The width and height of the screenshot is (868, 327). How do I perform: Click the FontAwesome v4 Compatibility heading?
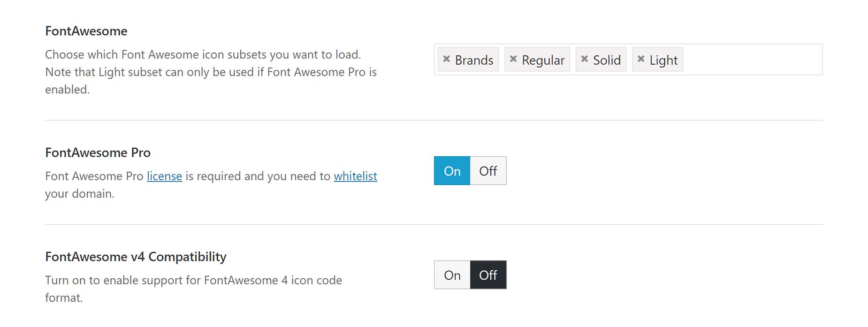click(136, 257)
